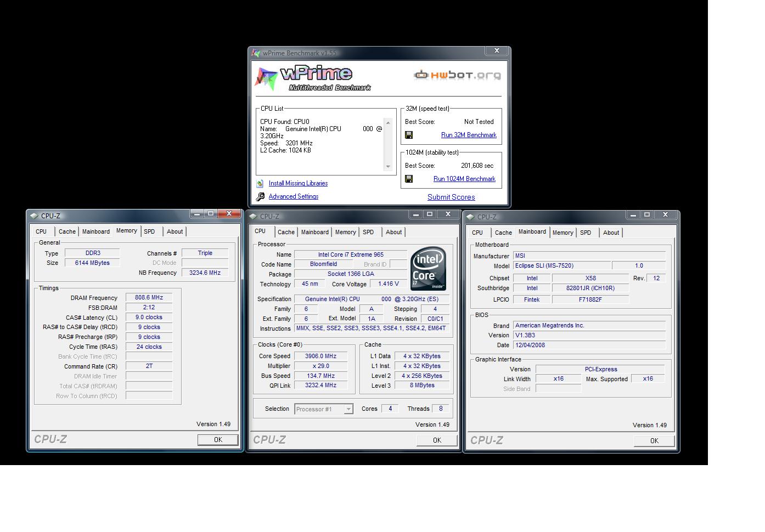Screen dimensions: 765x532
Task: Click the Install Missing Libraries icon
Action: pyautogui.click(x=260, y=184)
